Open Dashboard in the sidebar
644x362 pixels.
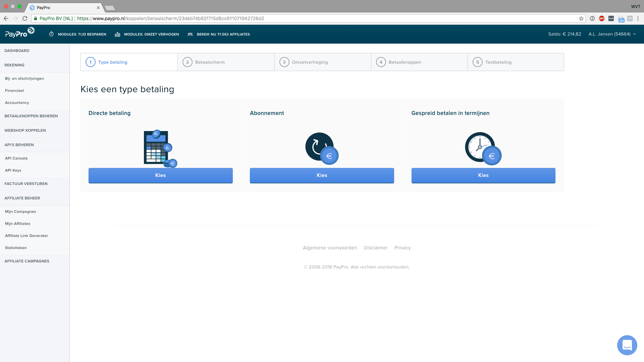coord(35,51)
